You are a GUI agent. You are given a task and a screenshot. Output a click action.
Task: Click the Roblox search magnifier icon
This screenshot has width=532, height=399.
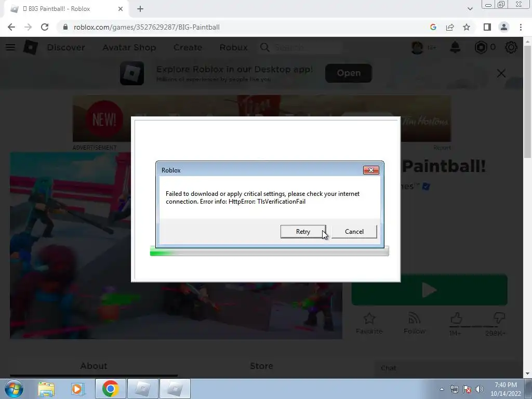tap(264, 47)
